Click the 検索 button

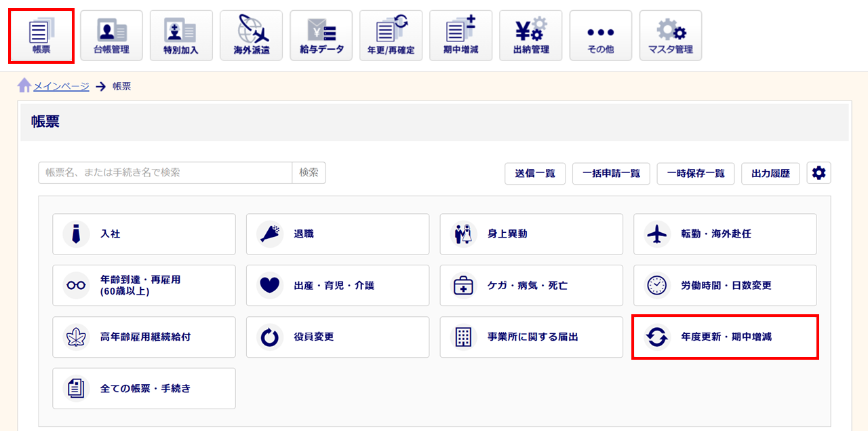(x=309, y=173)
